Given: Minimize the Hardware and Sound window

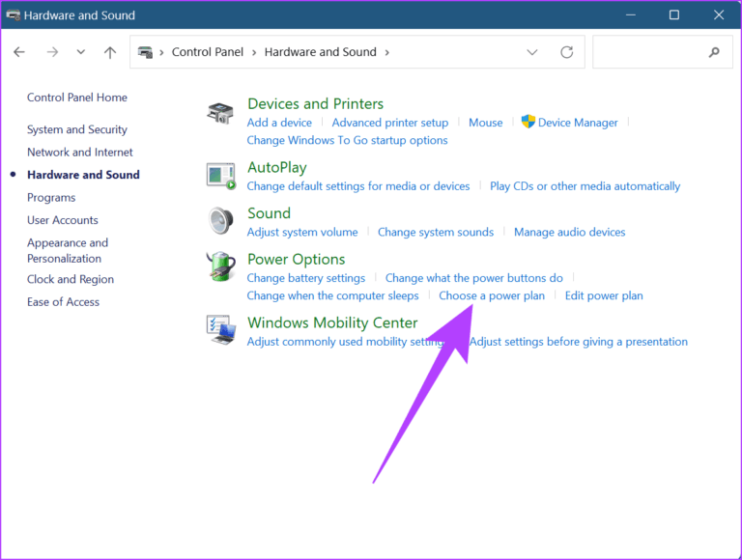Looking at the screenshot, I should 630,14.
